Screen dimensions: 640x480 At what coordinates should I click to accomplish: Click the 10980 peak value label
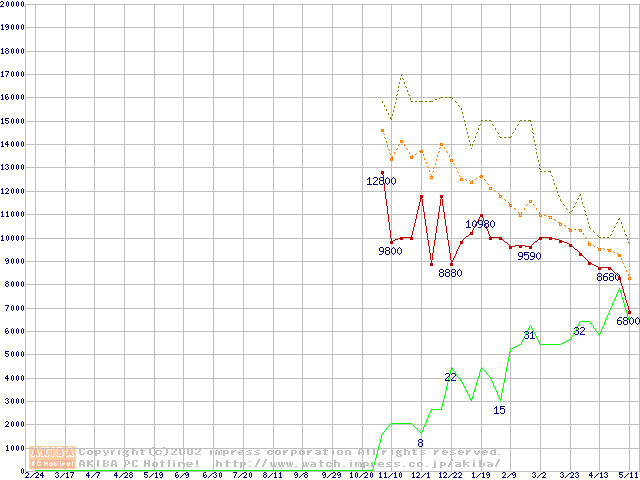[x=480, y=224]
